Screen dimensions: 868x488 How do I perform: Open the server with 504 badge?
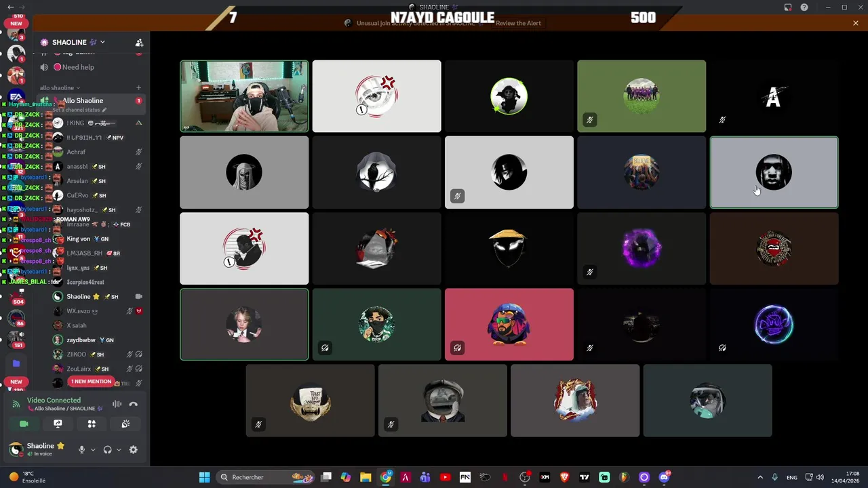click(x=16, y=297)
